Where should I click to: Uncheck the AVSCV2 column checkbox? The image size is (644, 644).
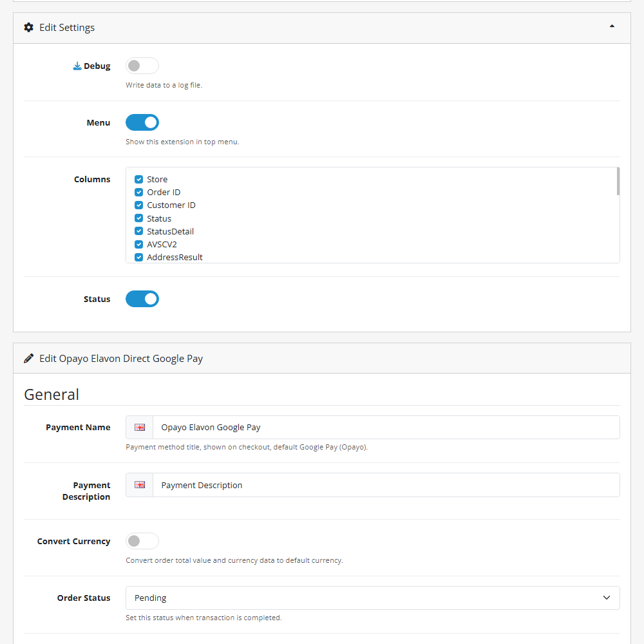[138, 244]
